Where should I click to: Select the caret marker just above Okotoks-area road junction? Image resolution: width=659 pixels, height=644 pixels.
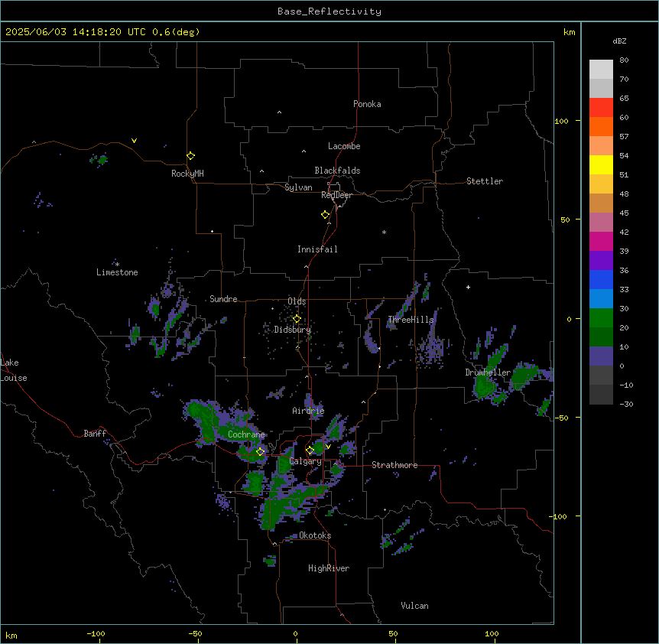pyautogui.click(x=275, y=544)
